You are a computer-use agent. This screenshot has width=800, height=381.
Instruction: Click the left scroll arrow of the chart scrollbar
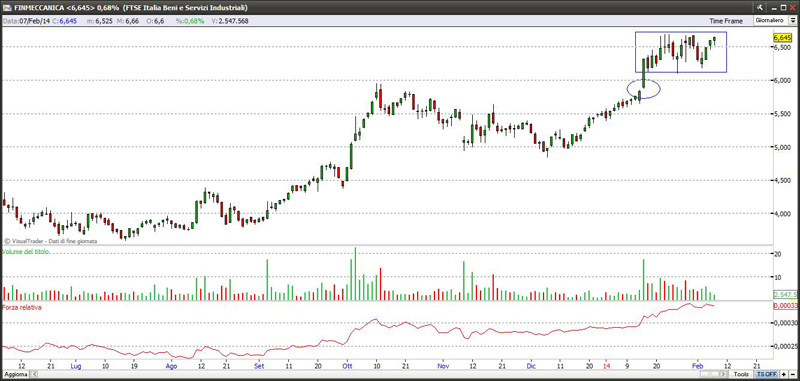(35, 374)
